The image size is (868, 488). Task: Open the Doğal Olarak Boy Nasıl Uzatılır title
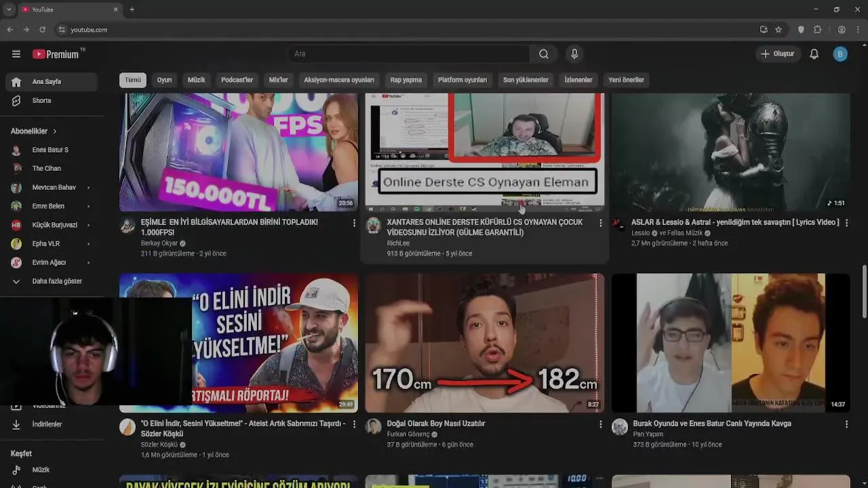tap(436, 424)
